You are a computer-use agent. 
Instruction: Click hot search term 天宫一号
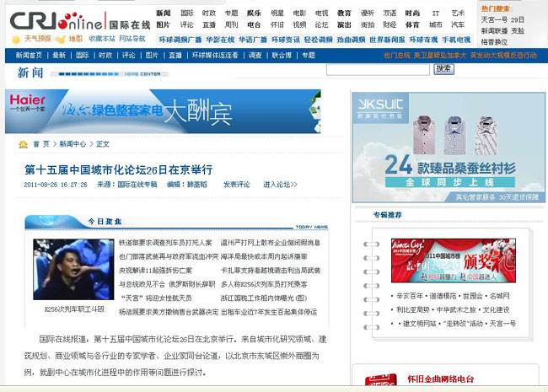(494, 20)
